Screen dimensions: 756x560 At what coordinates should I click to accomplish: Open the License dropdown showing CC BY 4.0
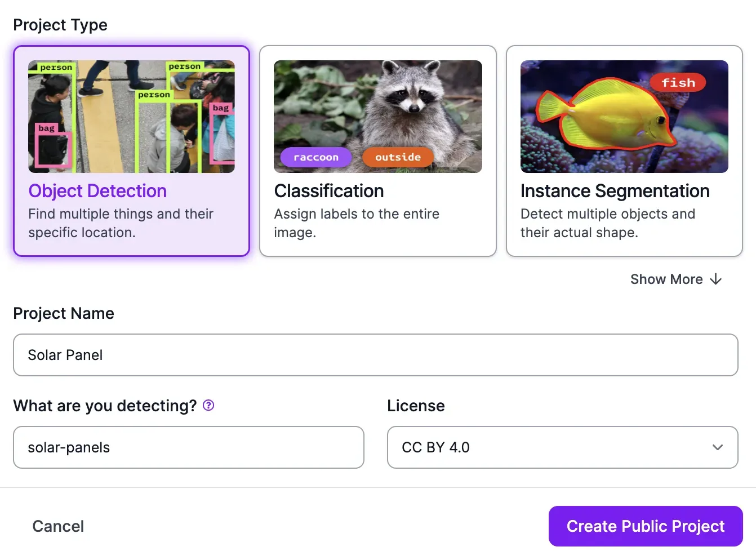click(562, 447)
